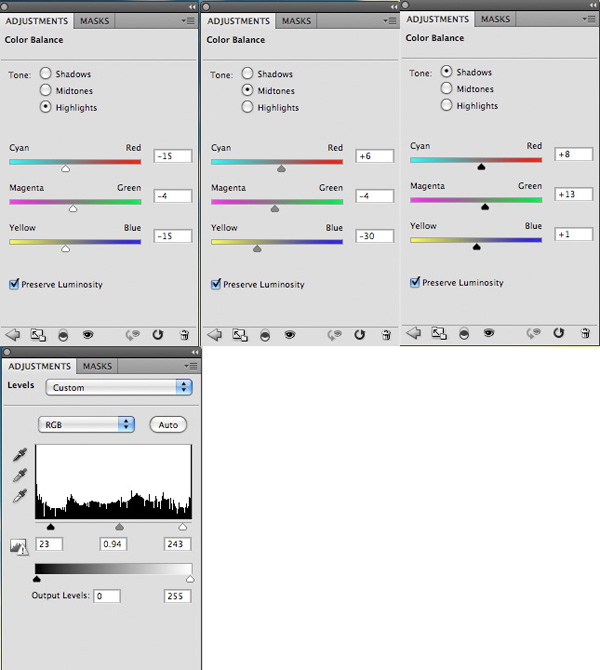Select Midtones tone in the Cyan +8 panel
The image size is (600, 670).
coord(446,88)
